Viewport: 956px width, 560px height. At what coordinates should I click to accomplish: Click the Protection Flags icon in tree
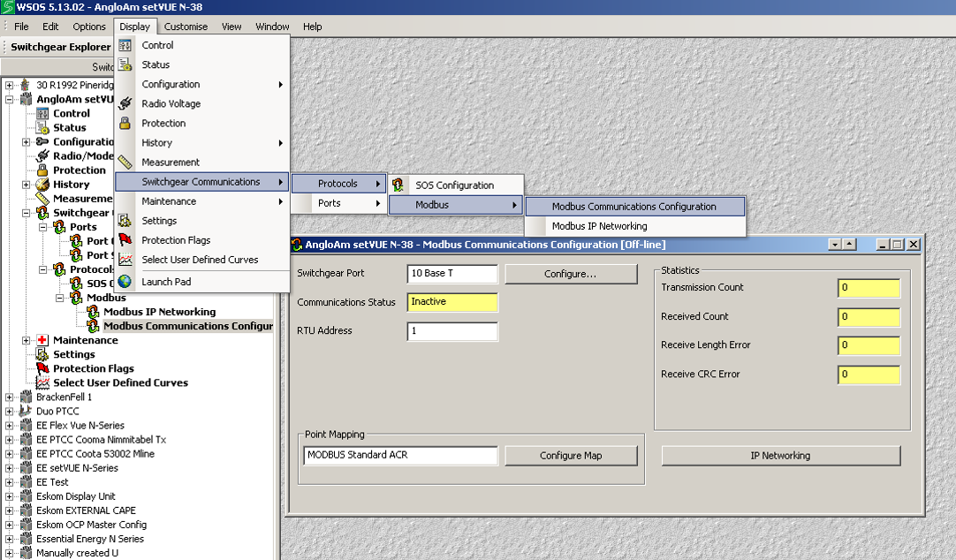42,368
